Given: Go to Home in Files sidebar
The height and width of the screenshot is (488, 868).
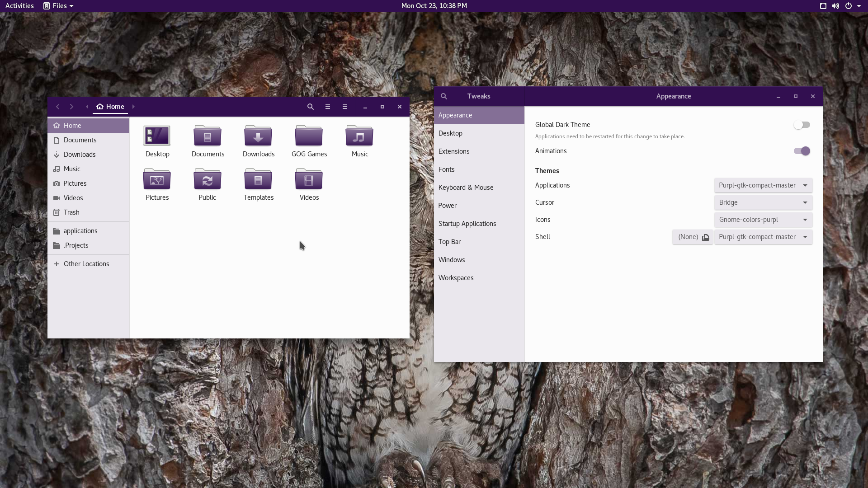Looking at the screenshot, I should (89, 126).
